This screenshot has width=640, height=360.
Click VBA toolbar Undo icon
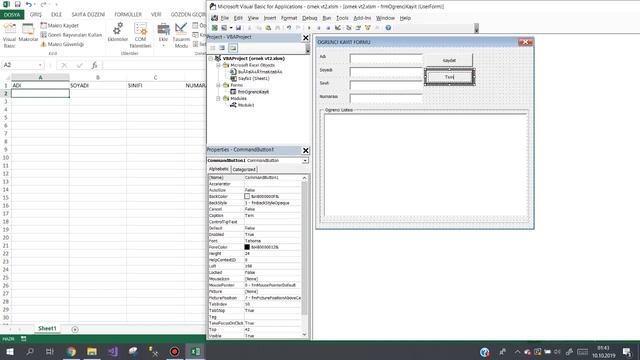289,28
